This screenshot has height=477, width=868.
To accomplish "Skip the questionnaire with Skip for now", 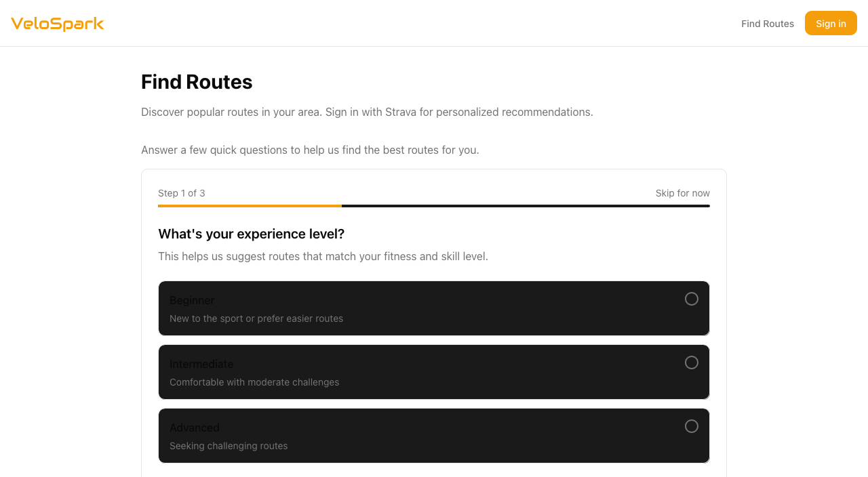I will (x=682, y=193).
